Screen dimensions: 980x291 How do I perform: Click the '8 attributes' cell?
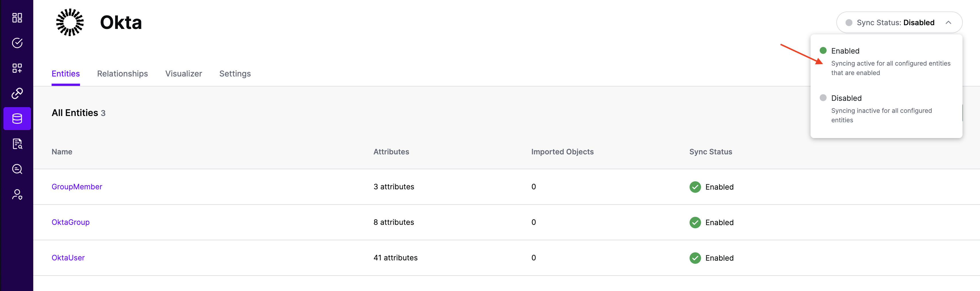393,222
